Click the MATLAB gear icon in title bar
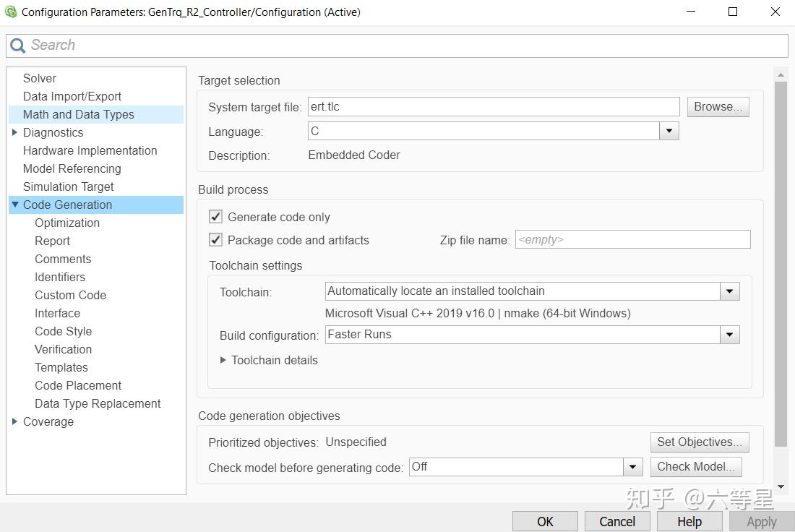Screen dimensions: 795x532 (11, 12)
